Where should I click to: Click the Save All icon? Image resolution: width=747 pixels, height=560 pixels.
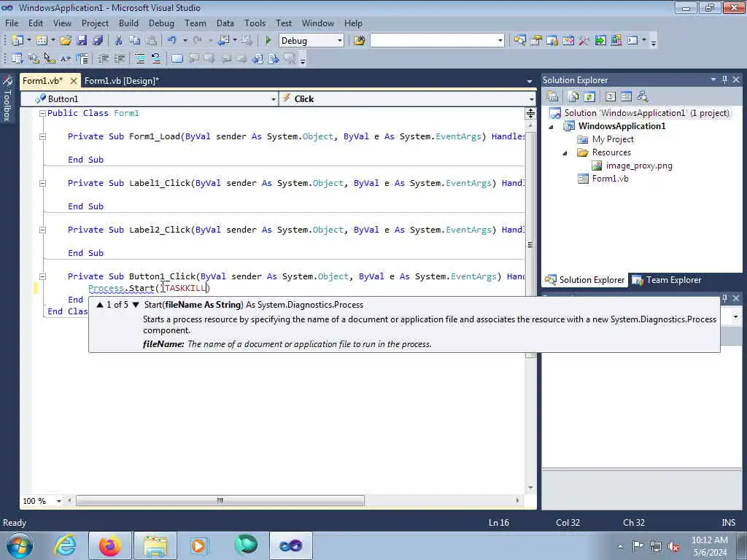tap(98, 41)
